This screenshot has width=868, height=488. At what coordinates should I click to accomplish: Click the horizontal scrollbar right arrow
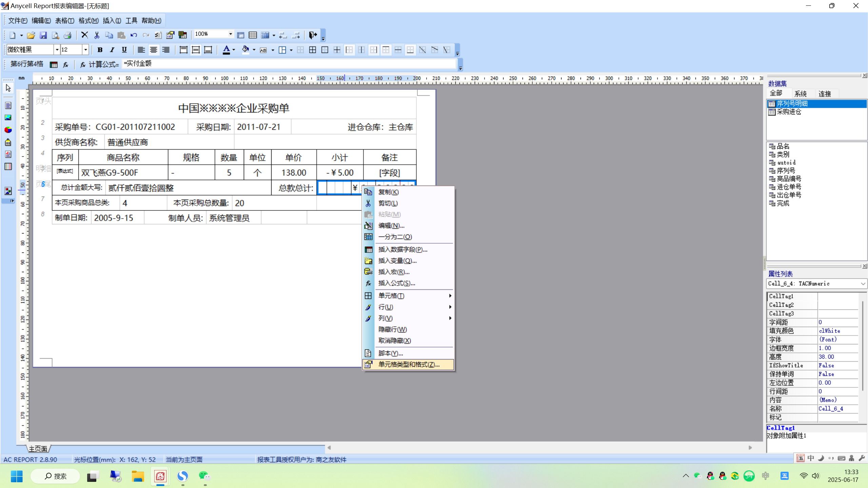[x=750, y=448]
